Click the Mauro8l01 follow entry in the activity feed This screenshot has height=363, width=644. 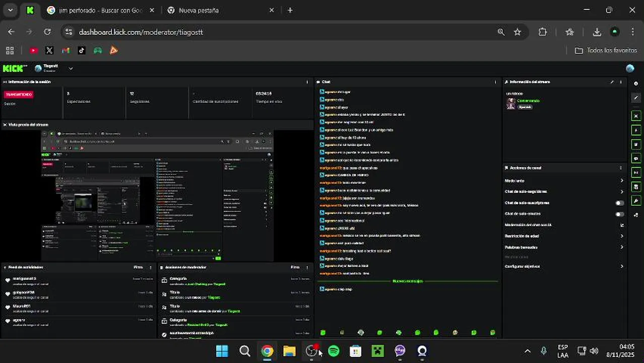coord(79,308)
